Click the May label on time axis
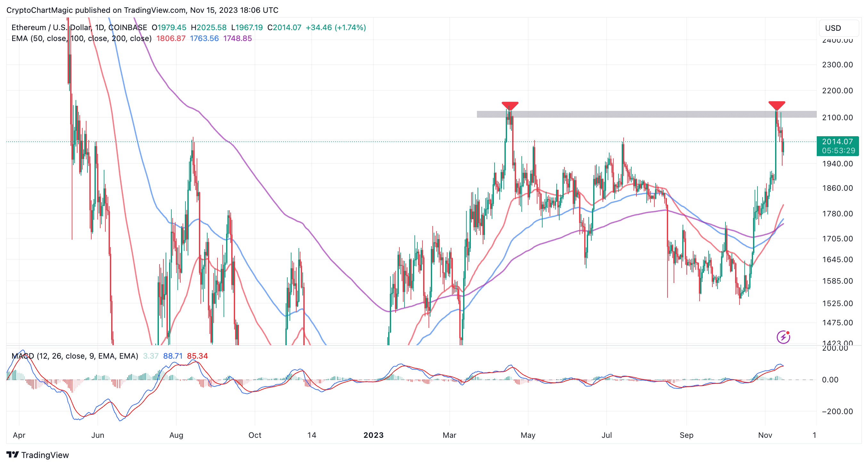 pyautogui.click(x=528, y=435)
